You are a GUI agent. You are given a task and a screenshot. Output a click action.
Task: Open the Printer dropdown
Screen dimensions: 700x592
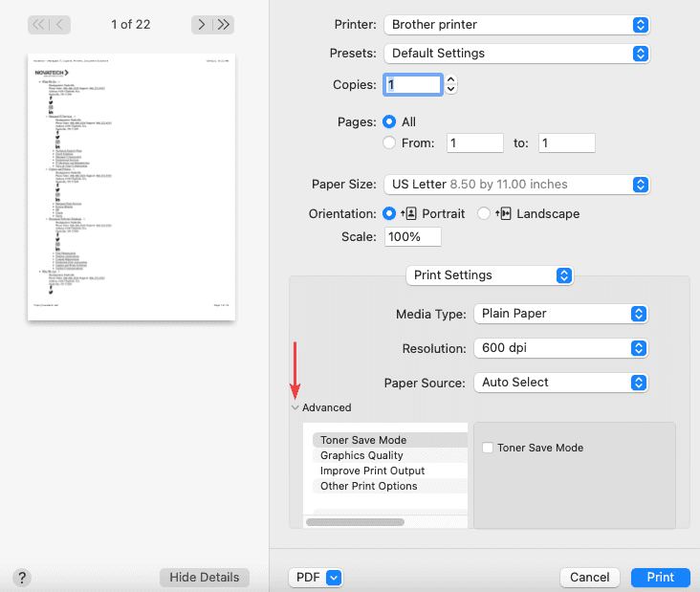point(516,24)
